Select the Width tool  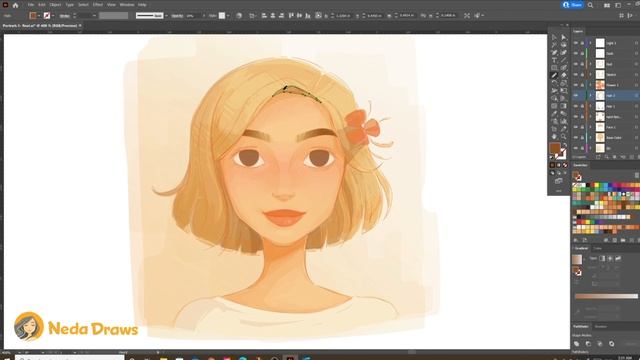(x=554, y=91)
